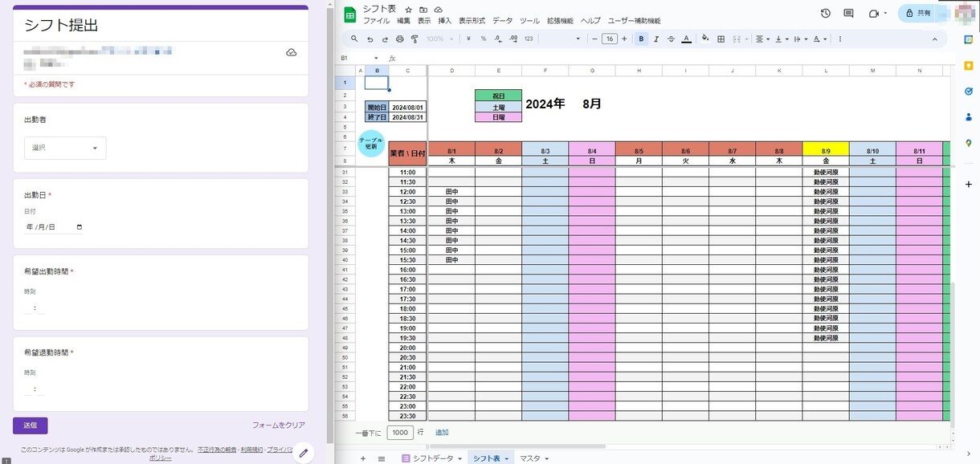Open the all sheets list icon
The width and height of the screenshot is (980, 464).
point(382,458)
